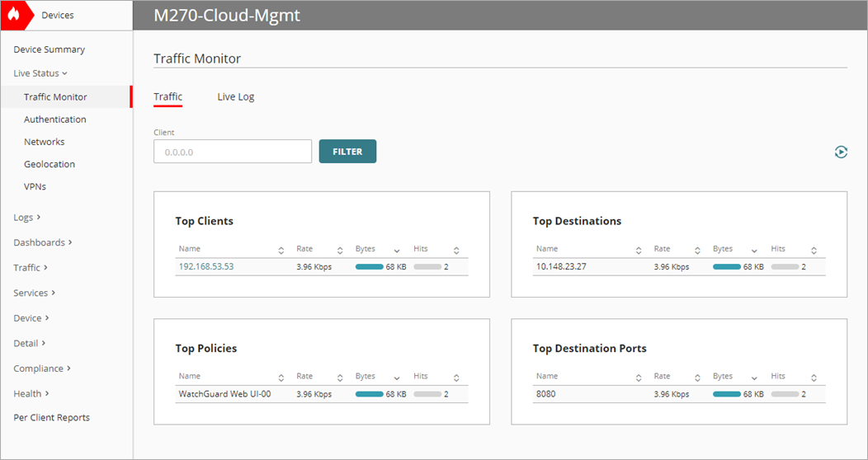Sort Top Destinations by Bytes arrow
Viewport: 868px width, 460px height.
[754, 251]
